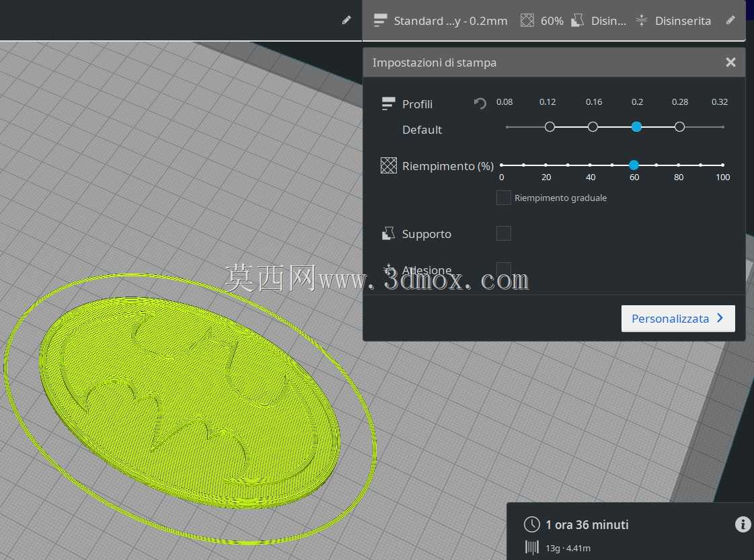Click the Disin... support summary text

pyautogui.click(x=608, y=21)
